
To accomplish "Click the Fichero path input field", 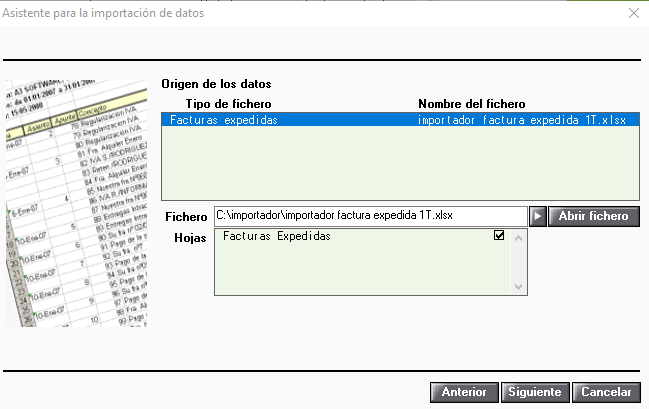I will tap(370, 216).
